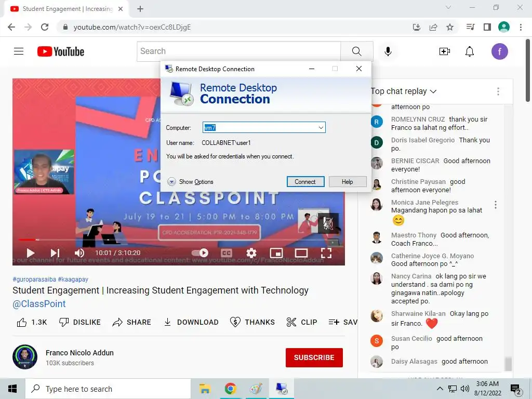The image size is (532, 399).
Task: Click taskbar volume speaker icon
Action: pos(464,389)
